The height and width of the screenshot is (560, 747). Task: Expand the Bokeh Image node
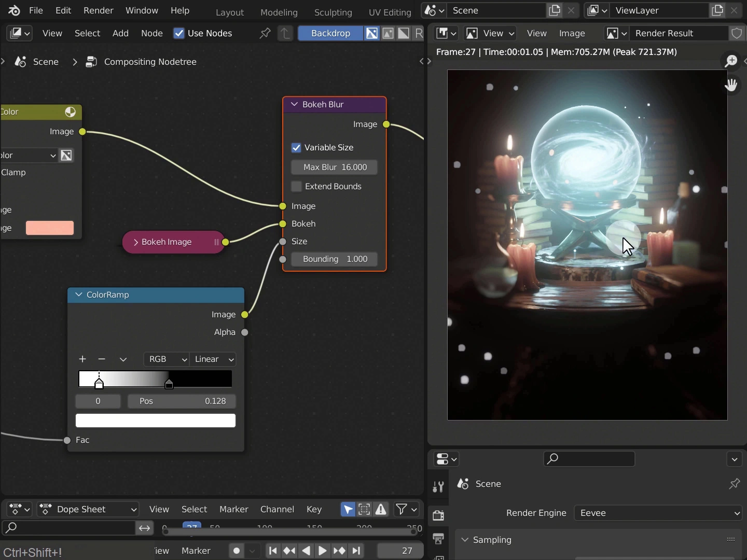[136, 242]
